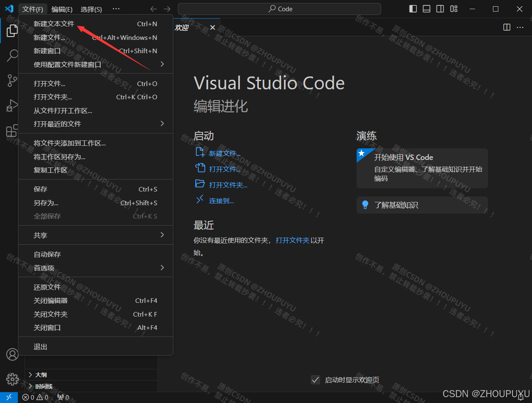
Task: Open the Extensions view icon
Action: [12, 130]
